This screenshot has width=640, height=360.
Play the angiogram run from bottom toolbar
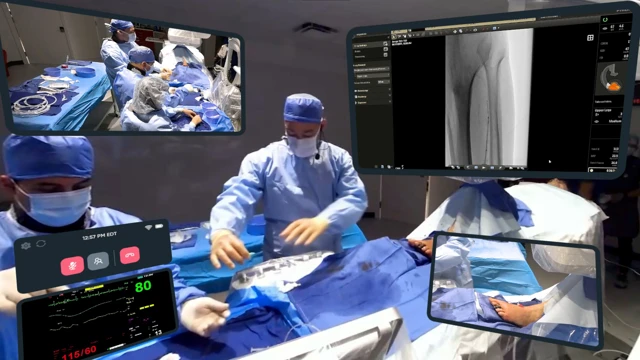point(484,167)
